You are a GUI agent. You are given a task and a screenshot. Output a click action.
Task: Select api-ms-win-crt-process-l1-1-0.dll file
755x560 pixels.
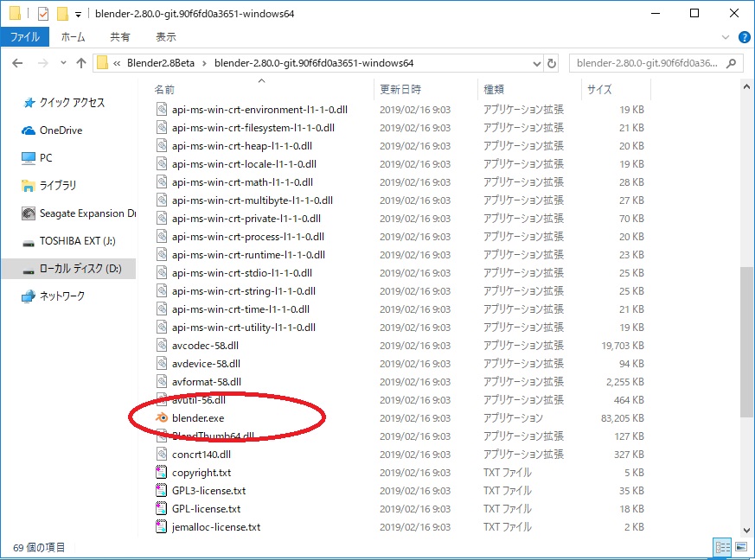(x=248, y=237)
